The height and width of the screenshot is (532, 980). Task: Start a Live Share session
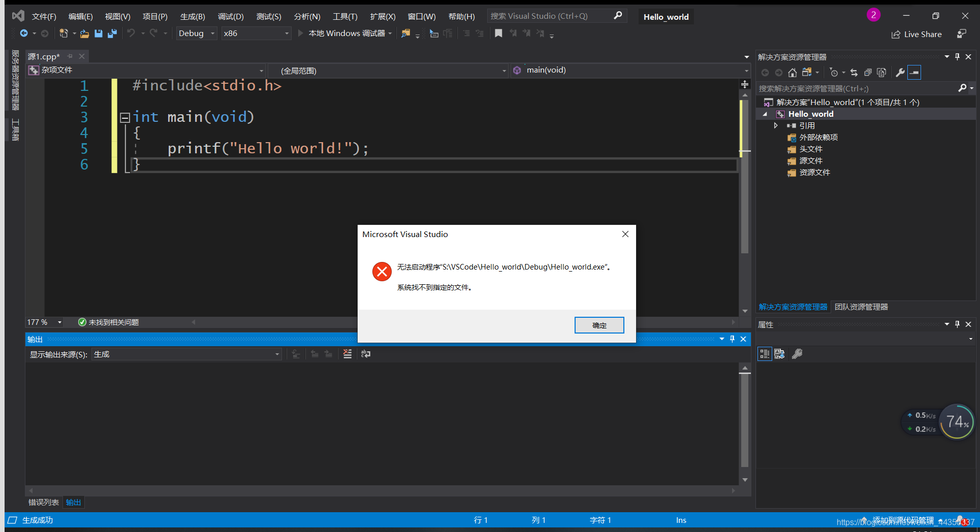coord(917,34)
